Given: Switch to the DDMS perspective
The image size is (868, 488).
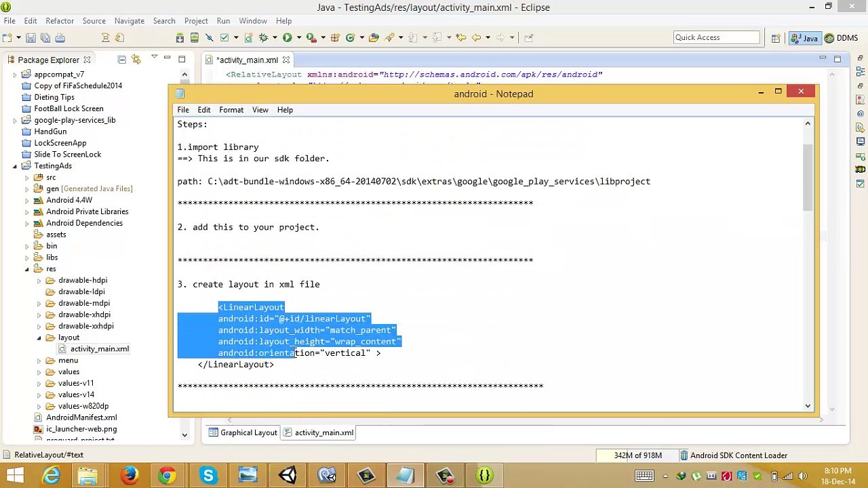Looking at the screenshot, I should pos(841,38).
